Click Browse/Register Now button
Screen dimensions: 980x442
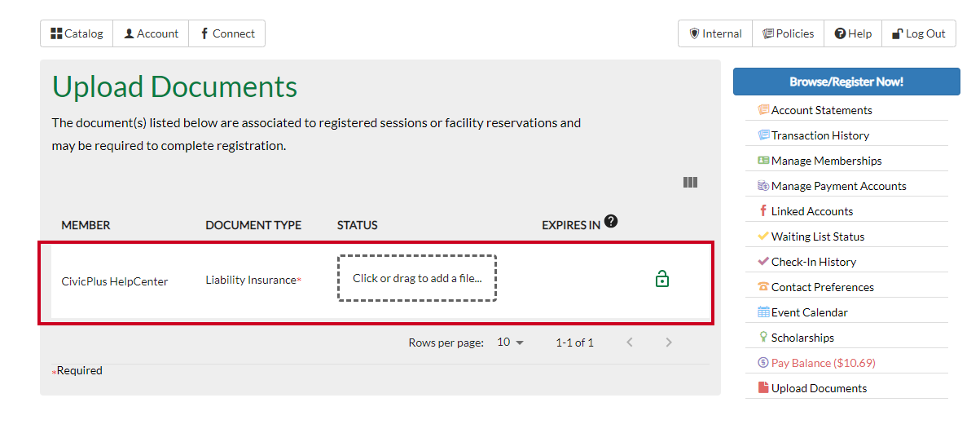(x=846, y=82)
